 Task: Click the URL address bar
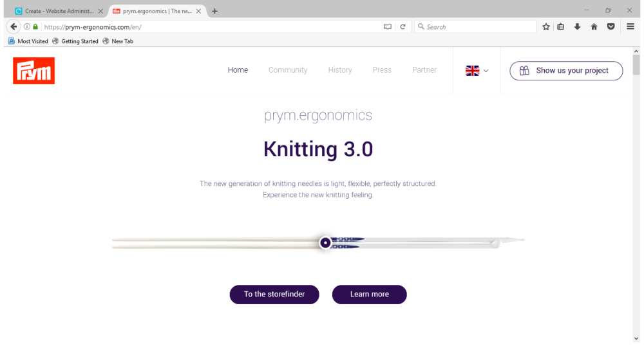click(211, 26)
